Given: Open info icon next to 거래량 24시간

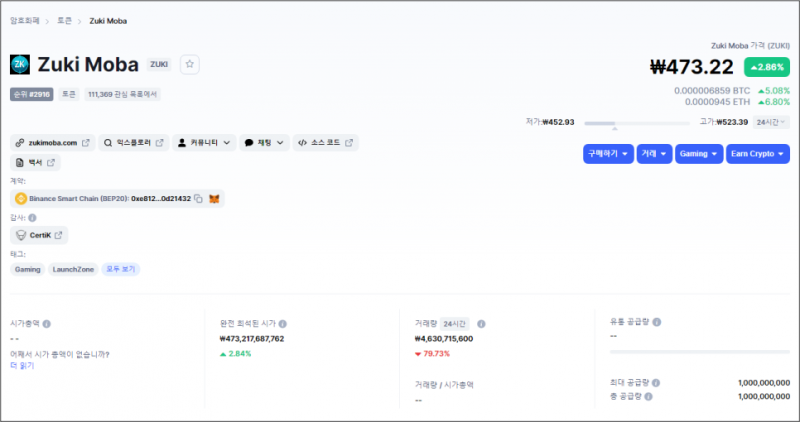Looking at the screenshot, I should 481,324.
